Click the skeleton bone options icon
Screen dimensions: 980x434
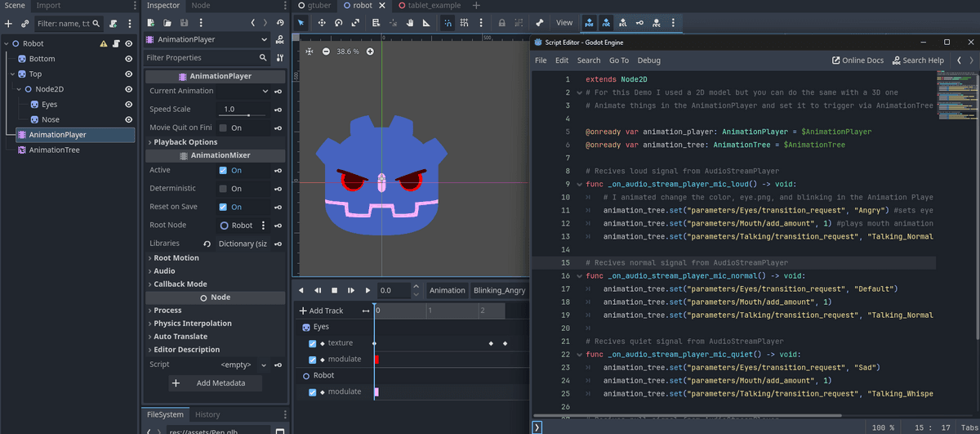539,23
